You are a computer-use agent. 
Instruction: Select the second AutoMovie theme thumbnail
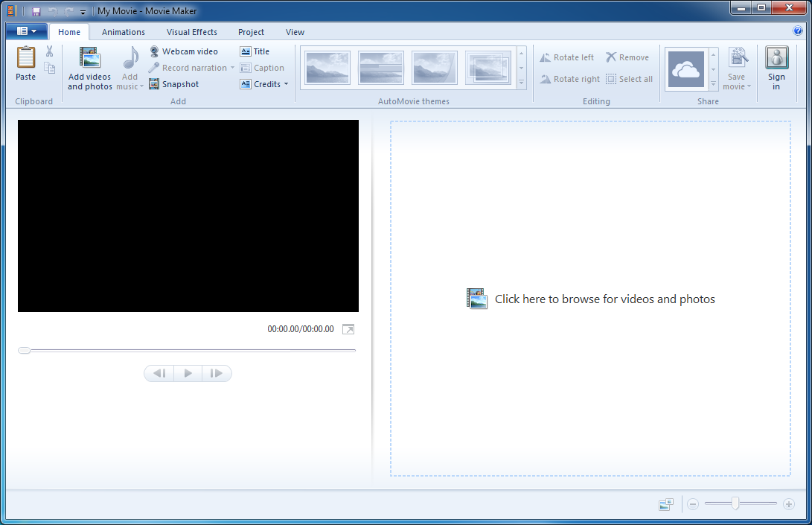pyautogui.click(x=380, y=67)
